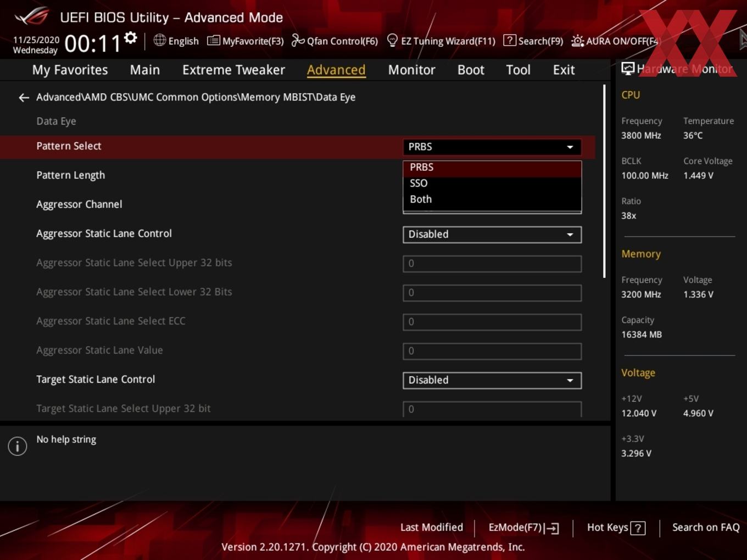Click the Version 2.20.1271 copyright text
The height and width of the screenshot is (560, 747).
click(373, 547)
